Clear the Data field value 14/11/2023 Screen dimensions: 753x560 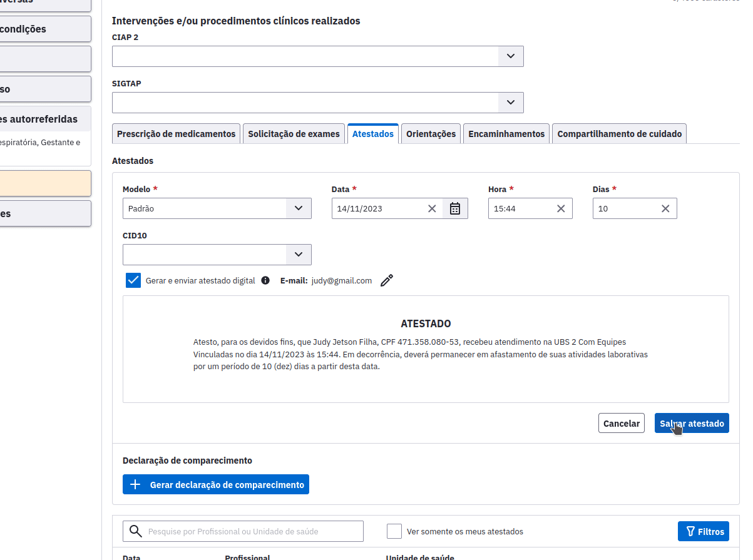pyautogui.click(x=432, y=209)
